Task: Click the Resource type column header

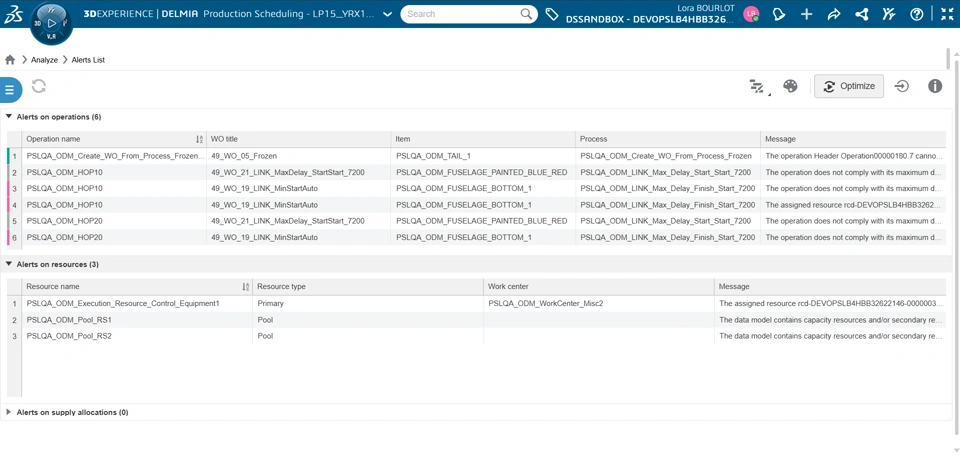Action: click(368, 287)
